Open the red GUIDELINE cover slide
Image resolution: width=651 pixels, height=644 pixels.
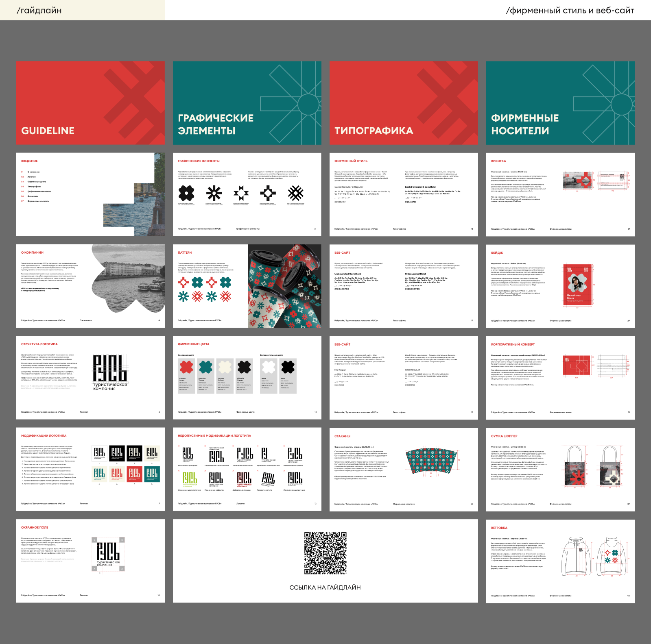[x=90, y=103]
